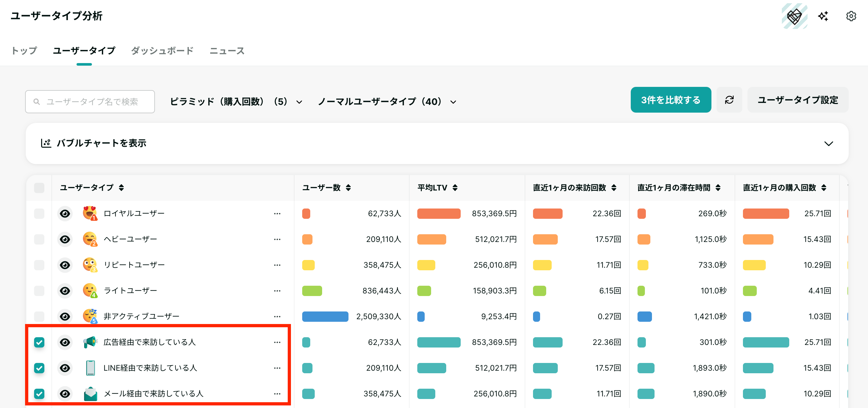Click the megaphone icon for 広告経由
The height and width of the screenshot is (408, 868).
tap(90, 342)
